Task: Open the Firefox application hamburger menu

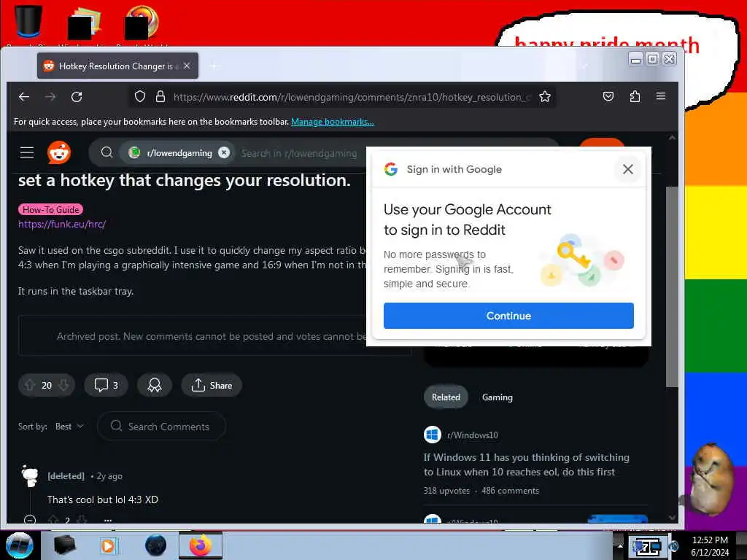Action: point(661,97)
